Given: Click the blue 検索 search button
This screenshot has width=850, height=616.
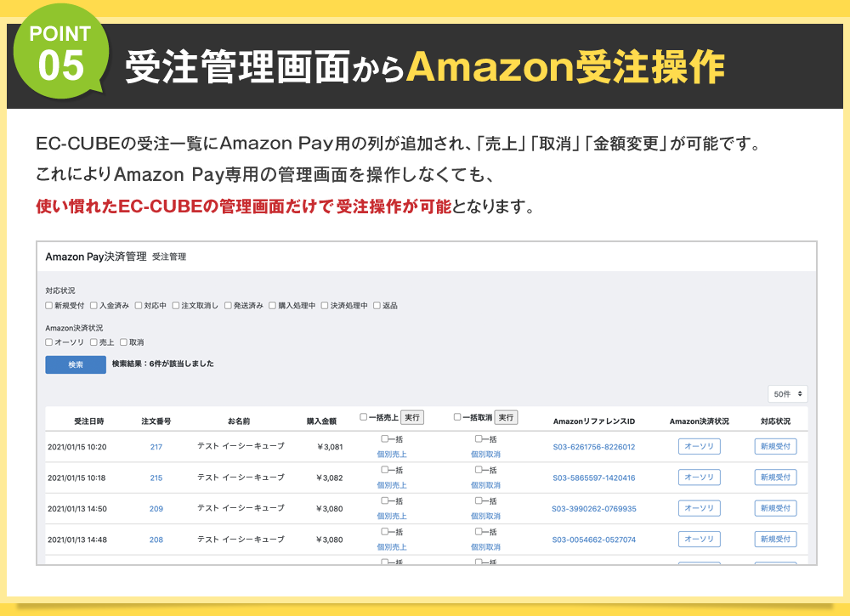Looking at the screenshot, I should click(76, 365).
